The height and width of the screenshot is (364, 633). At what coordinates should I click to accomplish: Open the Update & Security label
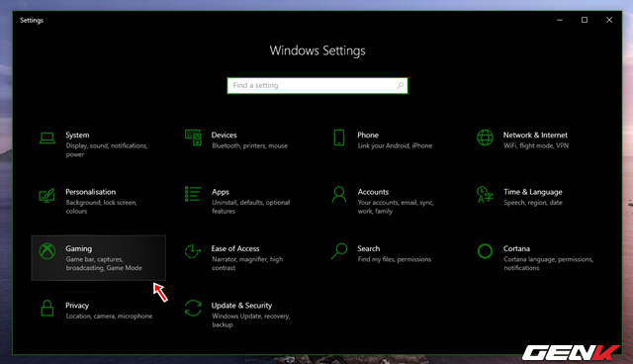pyautogui.click(x=241, y=306)
